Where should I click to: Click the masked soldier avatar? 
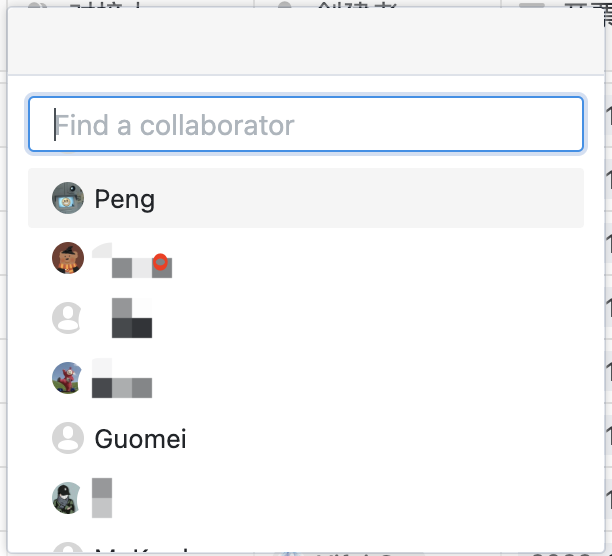[x=67, y=498]
